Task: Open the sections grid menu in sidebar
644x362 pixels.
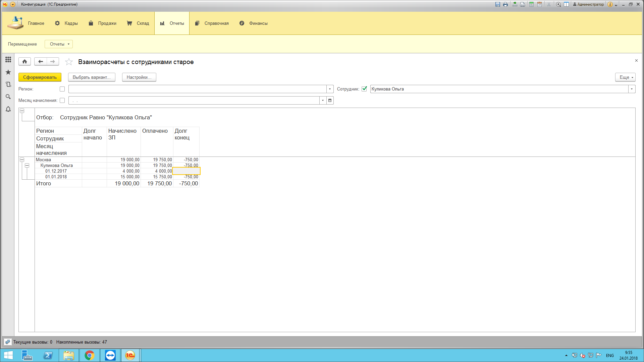Action: (8, 60)
